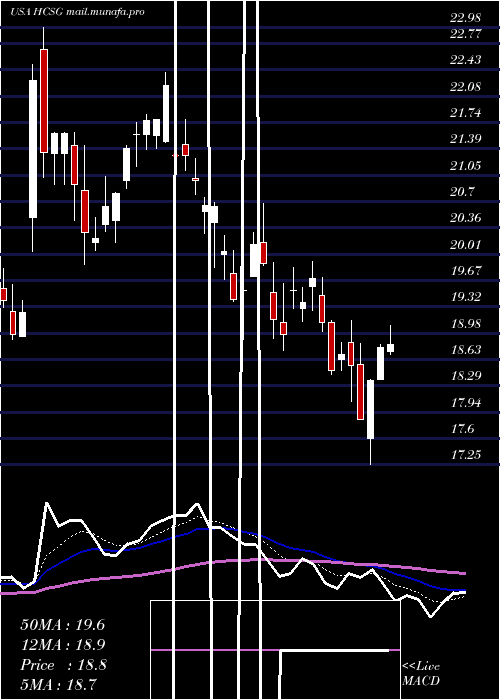This screenshot has height=700, width=500.
Task: Click the 21.39 price axis label
Action: (x=465, y=139)
